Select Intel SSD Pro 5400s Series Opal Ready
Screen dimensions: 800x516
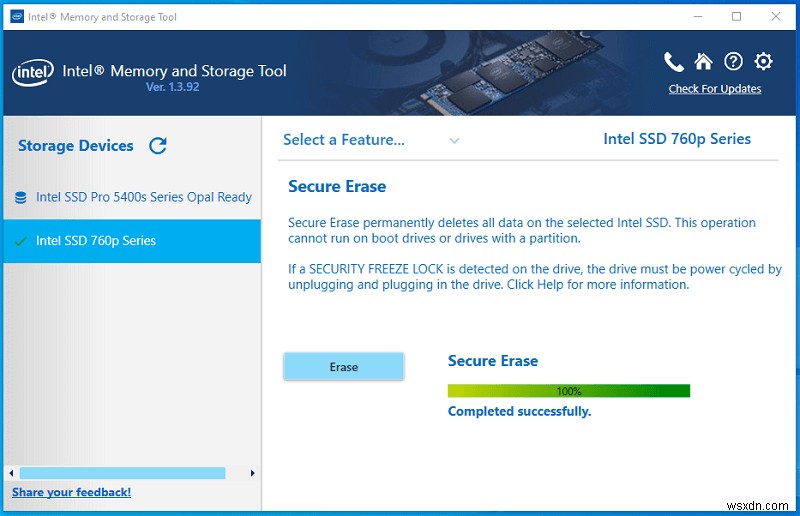132,198
